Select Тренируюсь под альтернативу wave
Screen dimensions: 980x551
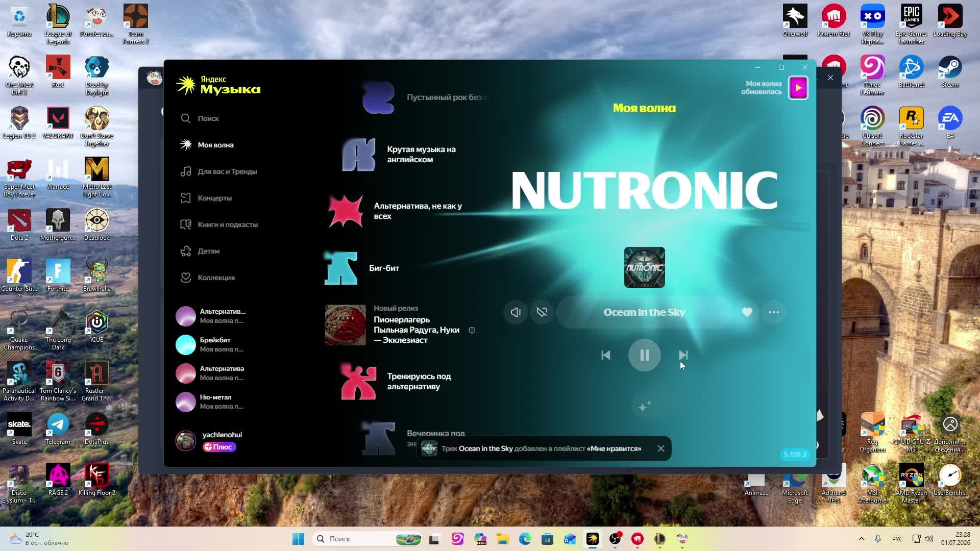(397, 382)
